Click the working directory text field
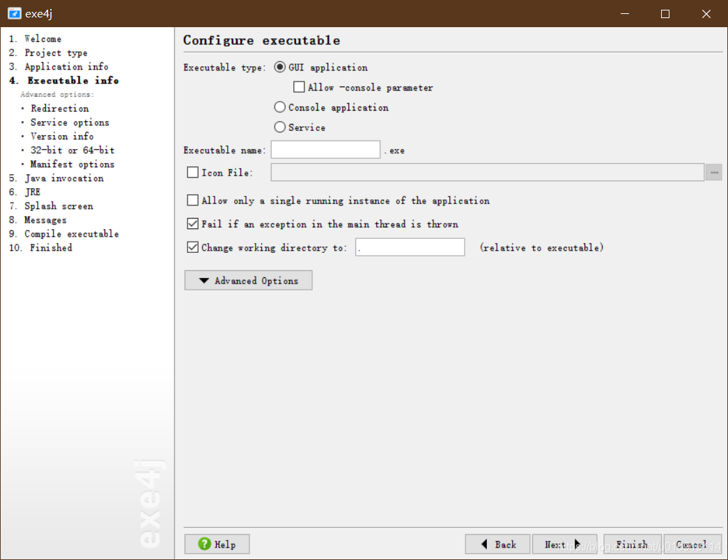Image resolution: width=728 pixels, height=560 pixels. [x=410, y=247]
